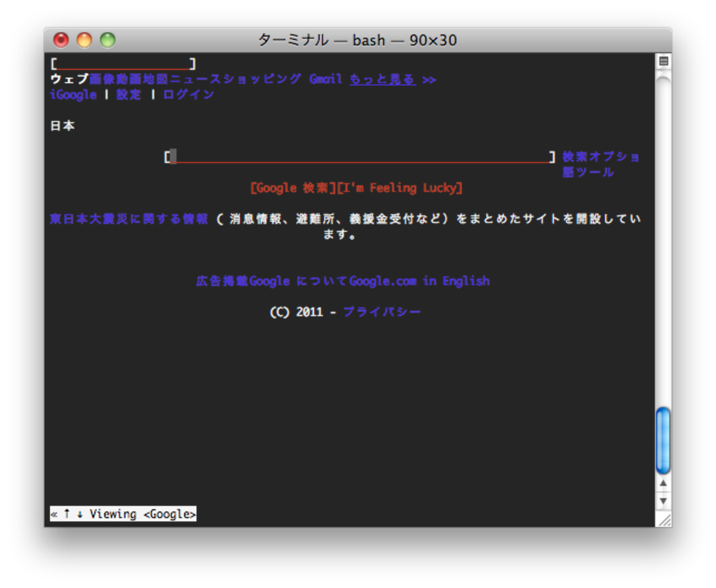Open the Gmail link
Screen dimensions: 716x588
(x=326, y=79)
